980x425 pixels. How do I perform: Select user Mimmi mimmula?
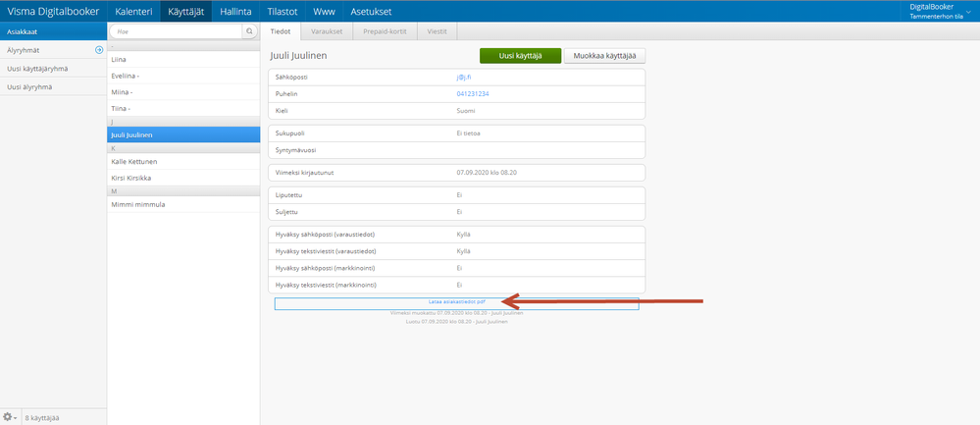(183, 204)
